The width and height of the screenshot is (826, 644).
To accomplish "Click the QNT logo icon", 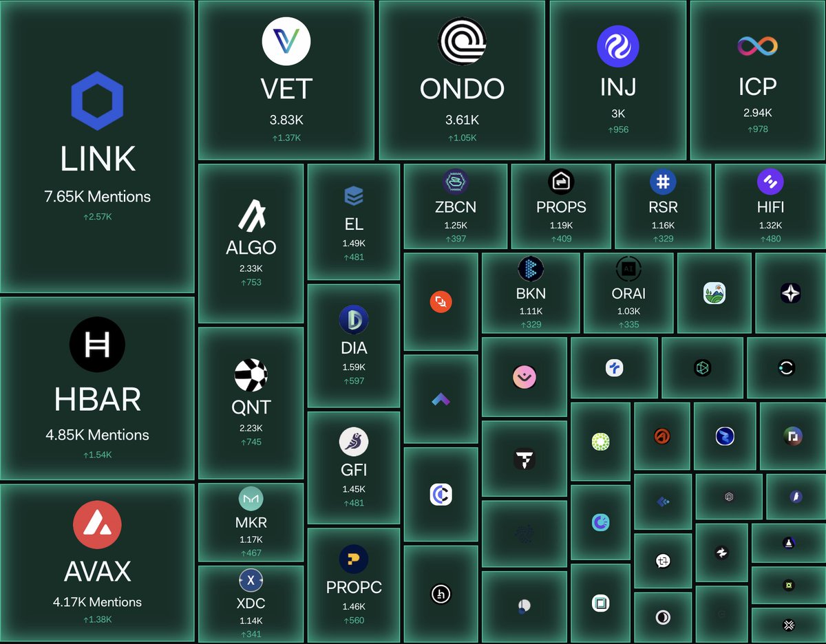I will [x=251, y=376].
